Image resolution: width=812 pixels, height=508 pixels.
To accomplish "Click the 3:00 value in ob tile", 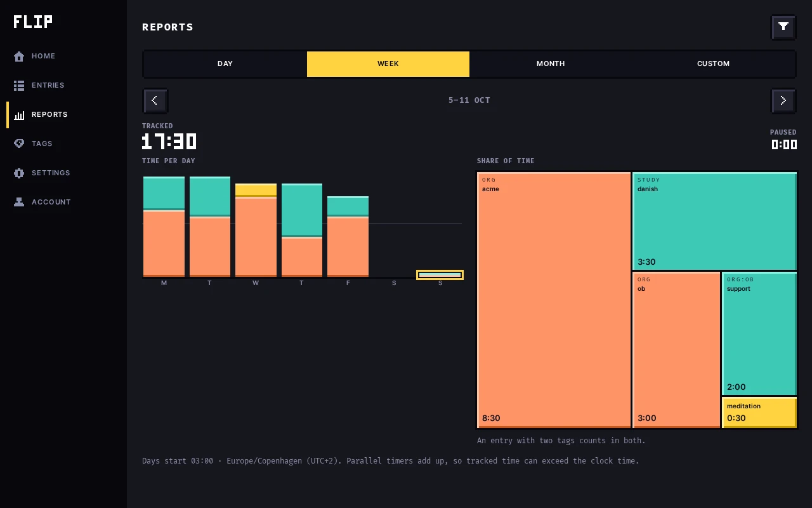I will (646, 418).
